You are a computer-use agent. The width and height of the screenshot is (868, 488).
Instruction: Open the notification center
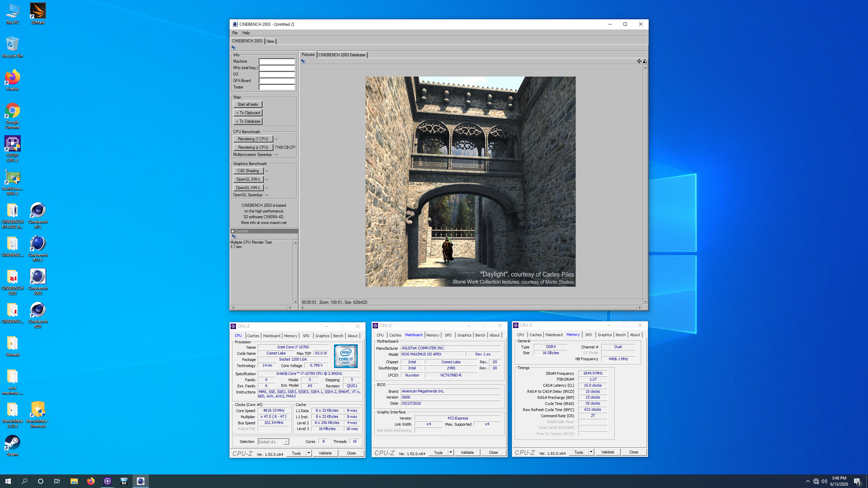click(x=857, y=481)
